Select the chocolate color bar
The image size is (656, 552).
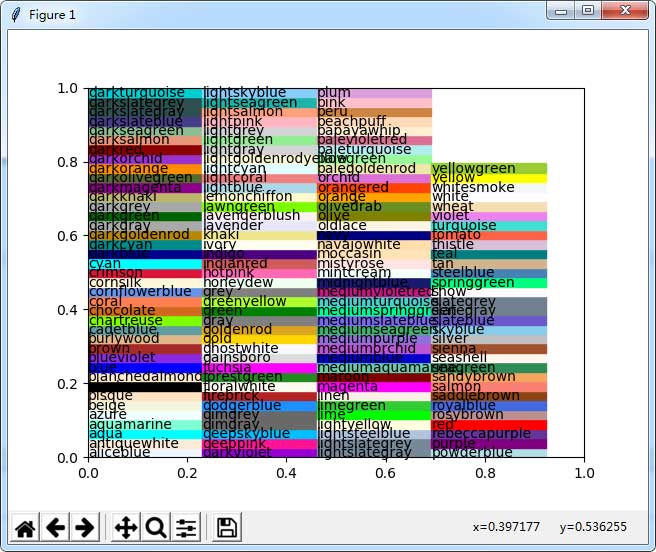[x=145, y=311]
